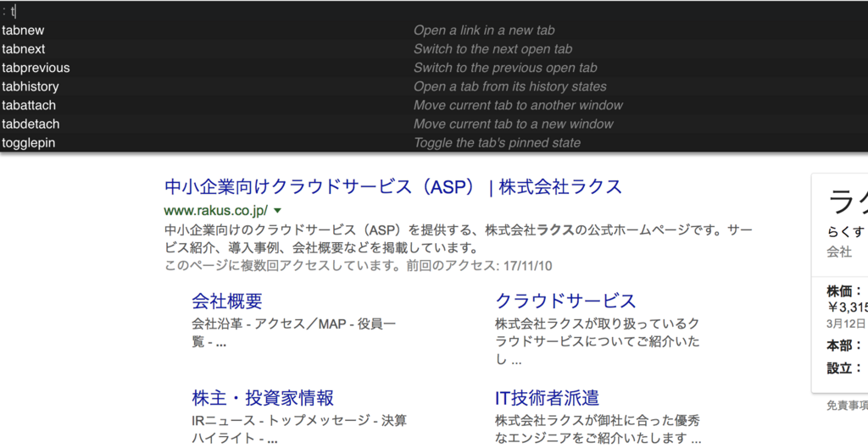Click the らくす reading in knowledge panel
Image resolution: width=868 pixels, height=448 pixels.
[x=845, y=232]
